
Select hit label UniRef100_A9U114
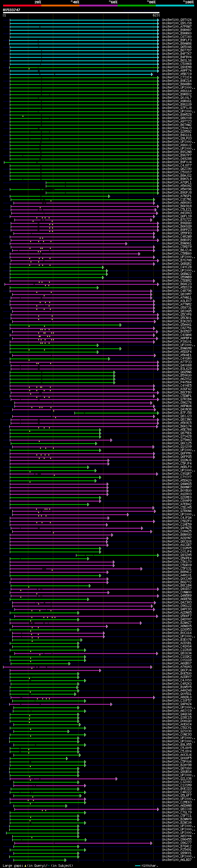[x=177, y=91]
